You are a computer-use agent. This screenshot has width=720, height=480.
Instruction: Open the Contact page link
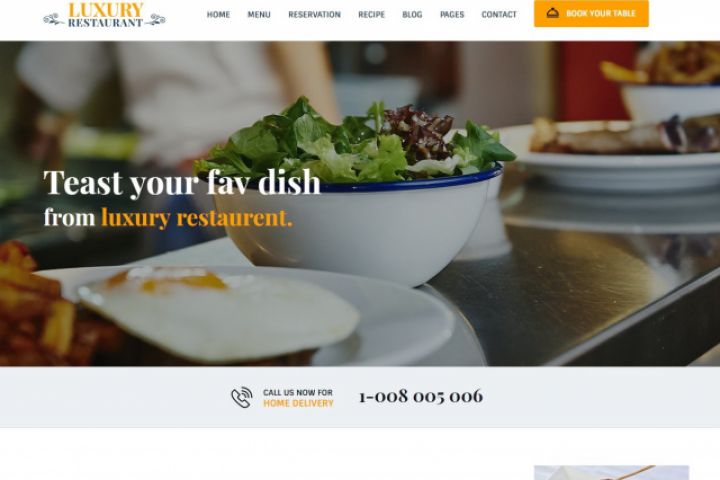coord(499,15)
